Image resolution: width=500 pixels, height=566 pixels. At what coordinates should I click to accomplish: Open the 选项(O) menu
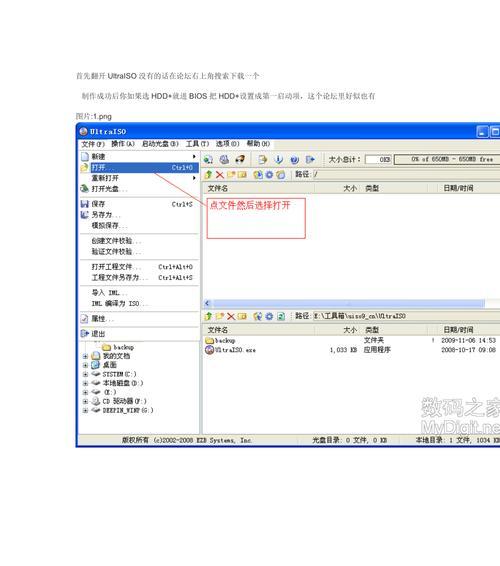(227, 144)
